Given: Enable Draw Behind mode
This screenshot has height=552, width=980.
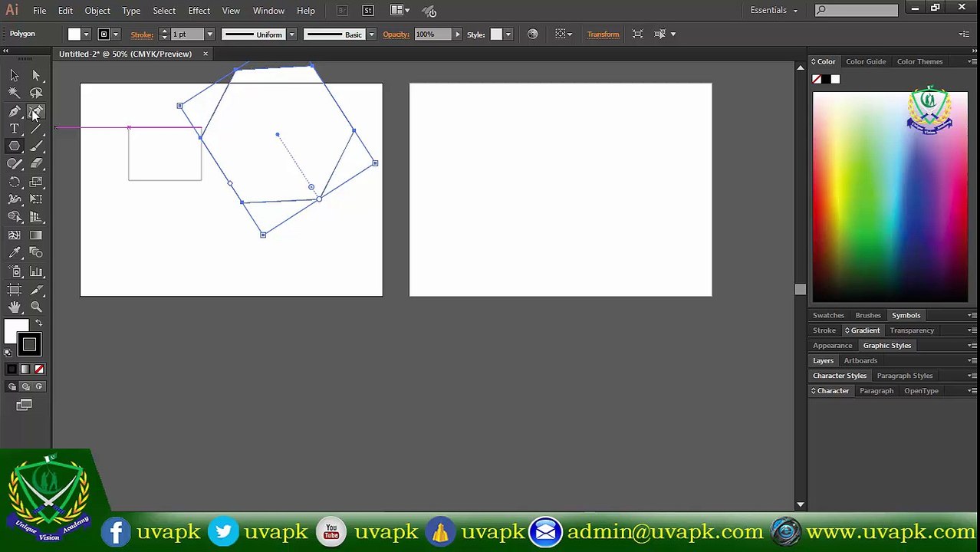Looking at the screenshot, I should coord(25,387).
